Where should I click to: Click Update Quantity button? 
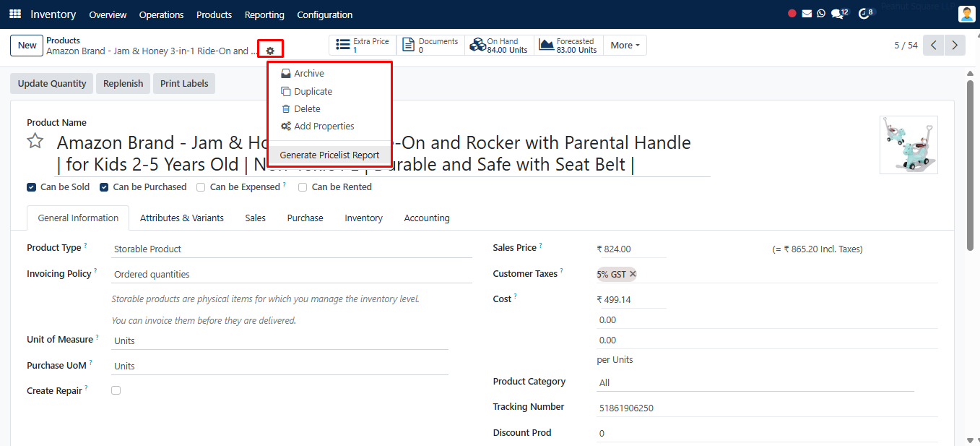pyautogui.click(x=52, y=83)
